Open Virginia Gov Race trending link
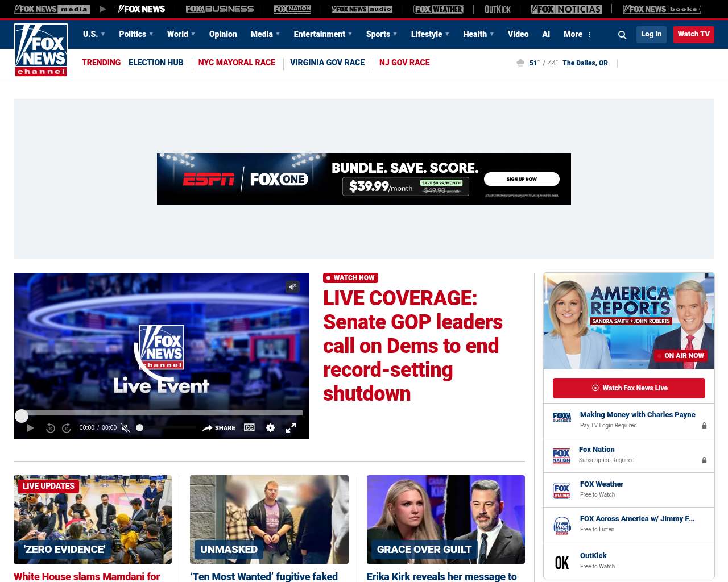The image size is (728, 582). 327,63
